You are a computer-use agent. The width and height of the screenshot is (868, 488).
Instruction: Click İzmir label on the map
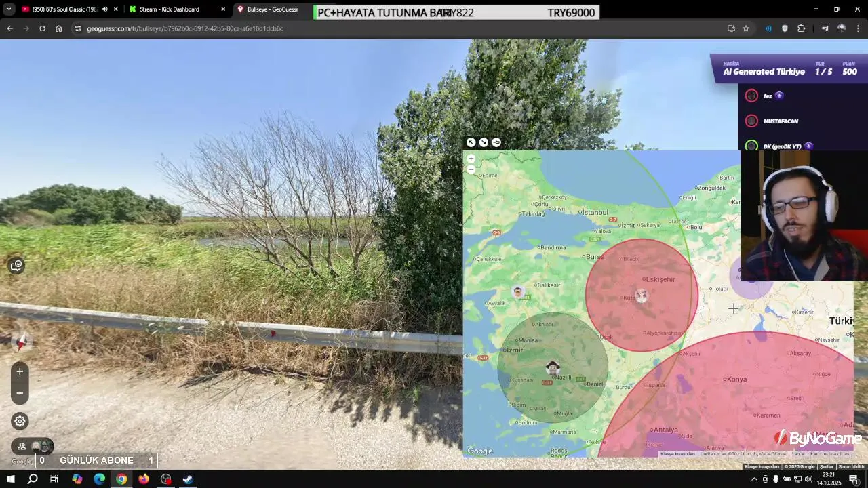pos(515,350)
